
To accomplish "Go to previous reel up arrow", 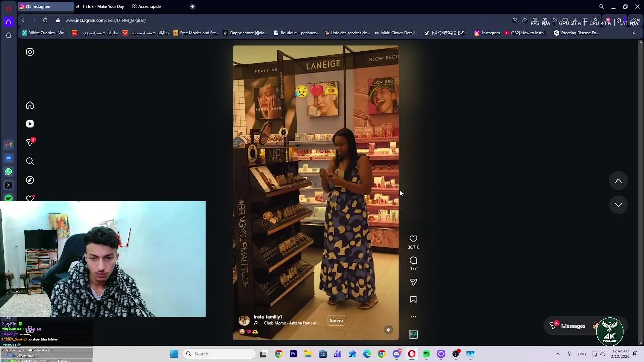I will [x=618, y=181].
